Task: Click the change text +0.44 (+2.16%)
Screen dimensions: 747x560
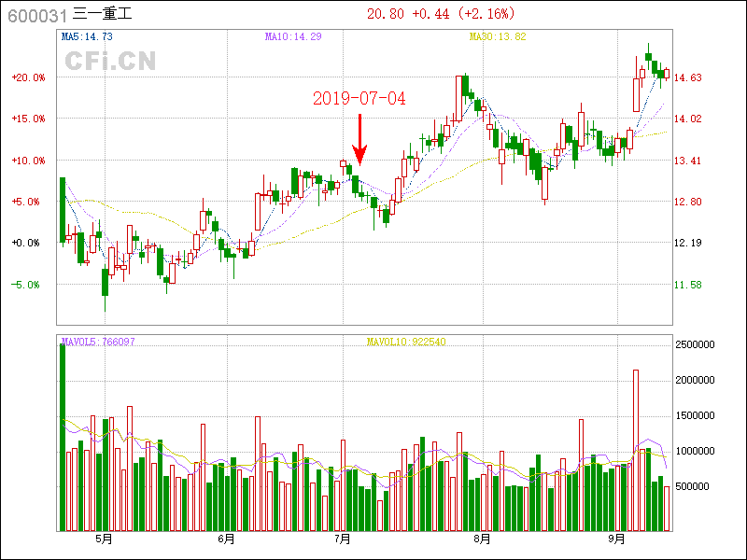Action: [463, 14]
